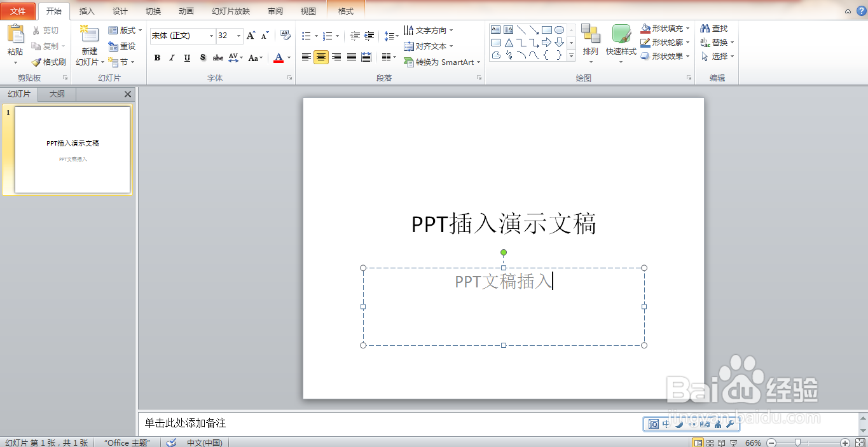
Task: Select the Format Painter (格式刷) tool
Action: 49,62
